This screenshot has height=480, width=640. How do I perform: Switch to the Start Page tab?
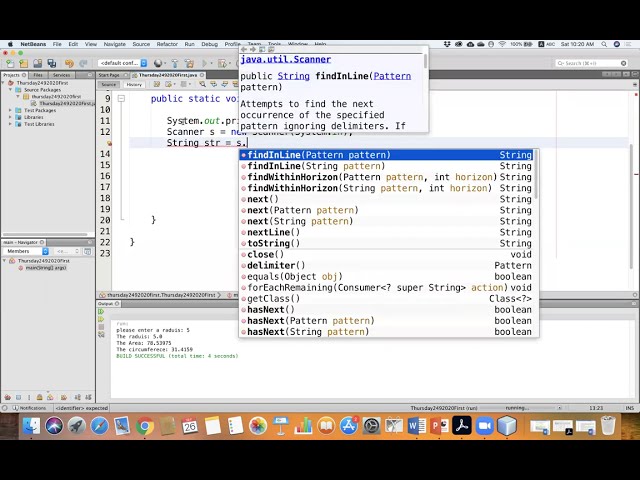coord(109,75)
